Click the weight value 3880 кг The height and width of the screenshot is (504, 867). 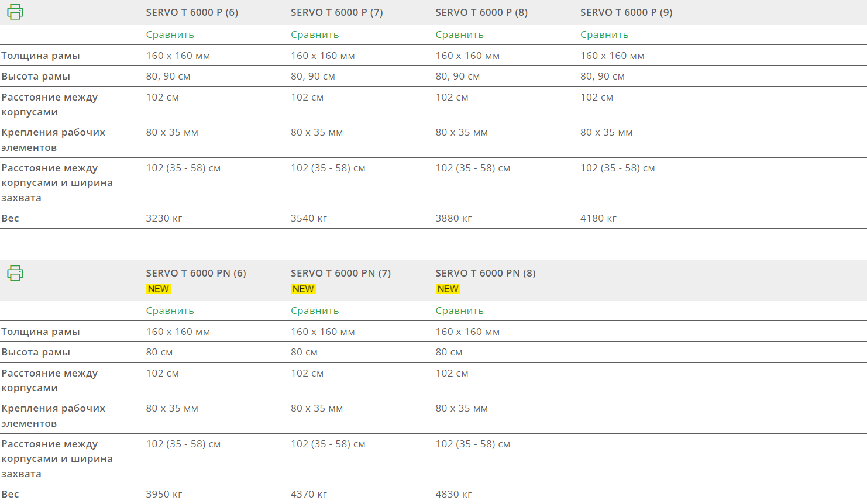[x=454, y=218]
